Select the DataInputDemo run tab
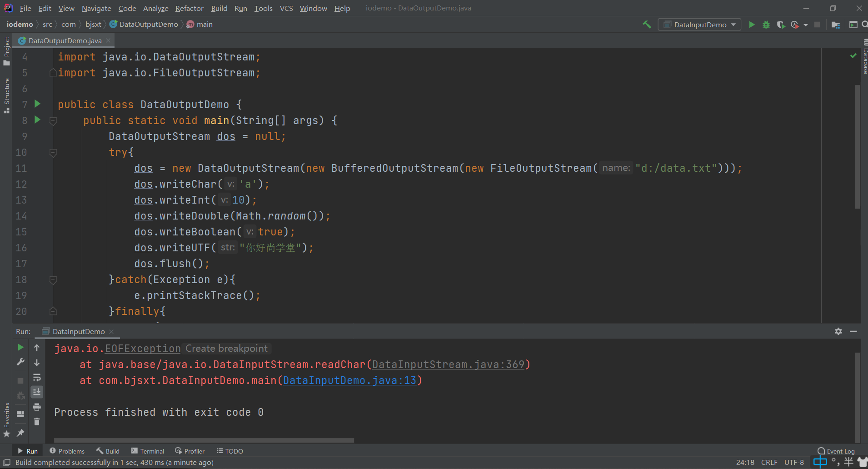 coord(78,331)
